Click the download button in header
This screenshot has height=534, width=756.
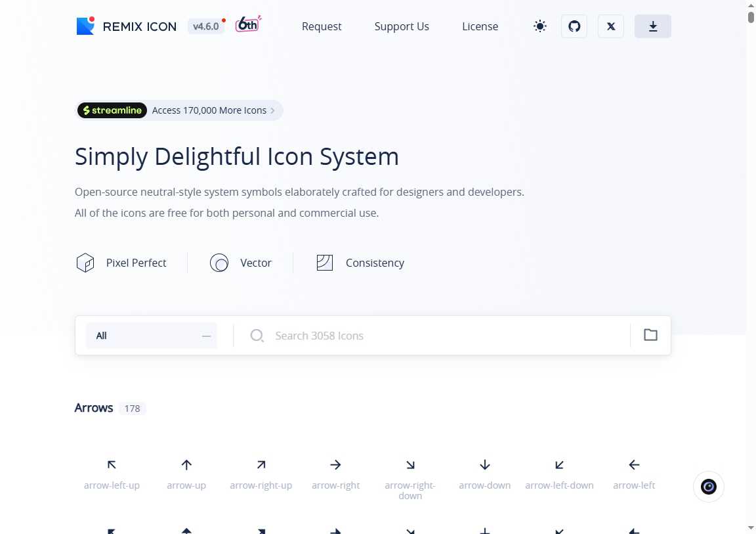[x=652, y=26]
